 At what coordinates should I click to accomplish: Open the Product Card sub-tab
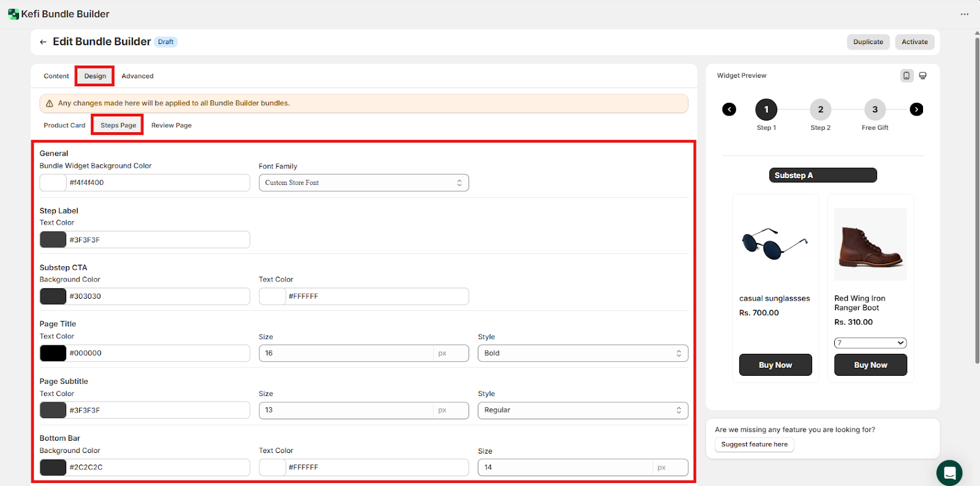tap(64, 125)
